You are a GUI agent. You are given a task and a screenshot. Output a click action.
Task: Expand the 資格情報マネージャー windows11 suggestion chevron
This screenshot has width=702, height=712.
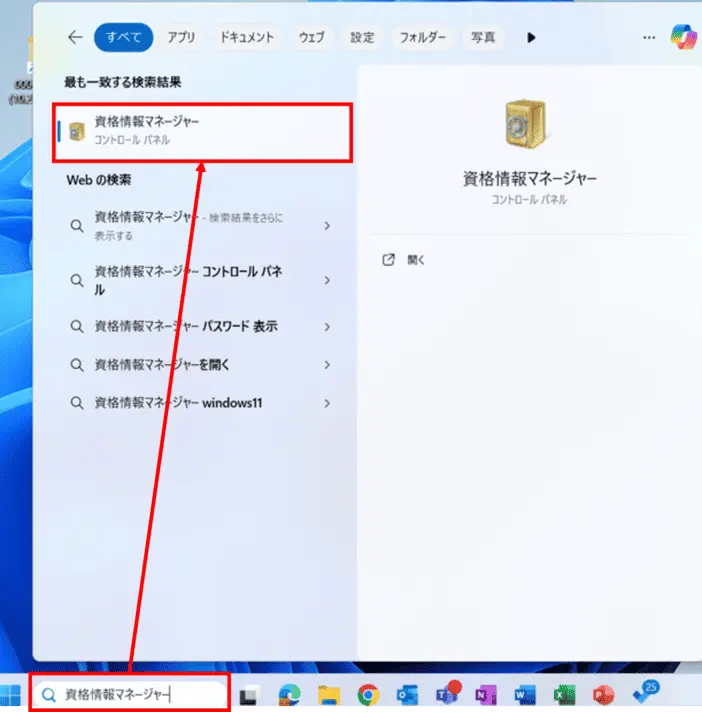tap(327, 403)
